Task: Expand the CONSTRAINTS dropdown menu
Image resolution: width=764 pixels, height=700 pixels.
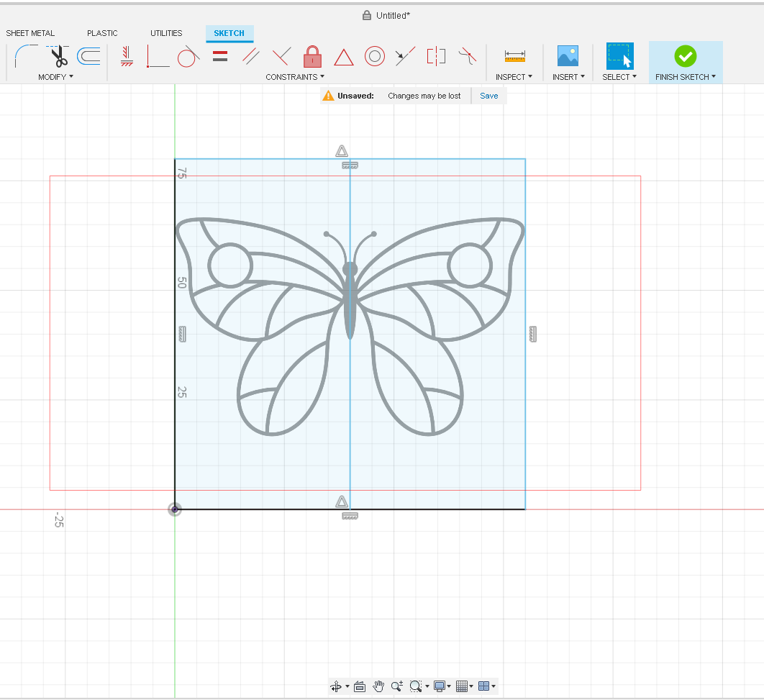Action: point(295,77)
